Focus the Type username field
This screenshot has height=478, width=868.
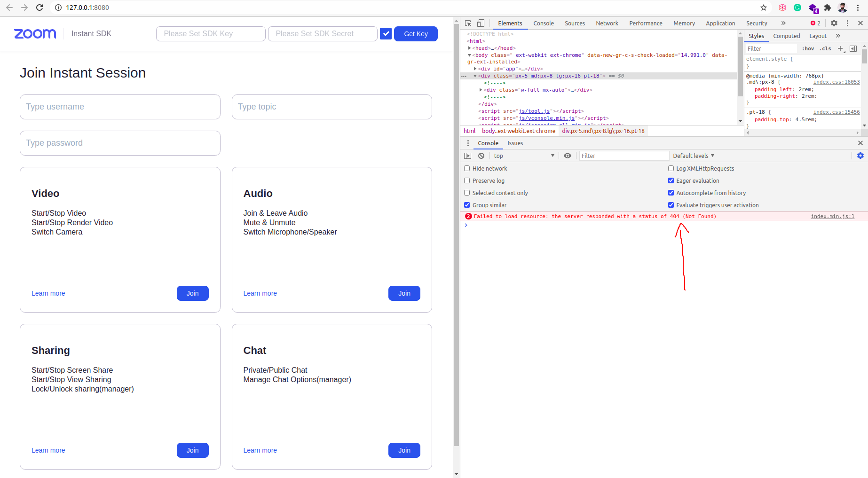[120, 107]
